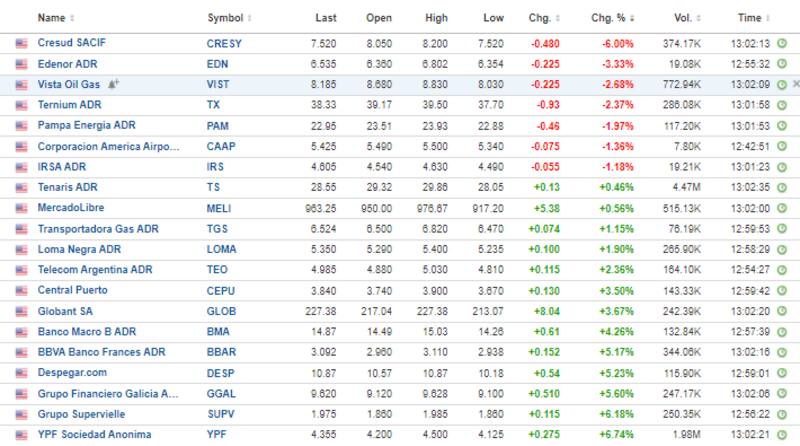Sort the table by the Symbol column
Screen dimensions: 800x446
click(x=227, y=18)
